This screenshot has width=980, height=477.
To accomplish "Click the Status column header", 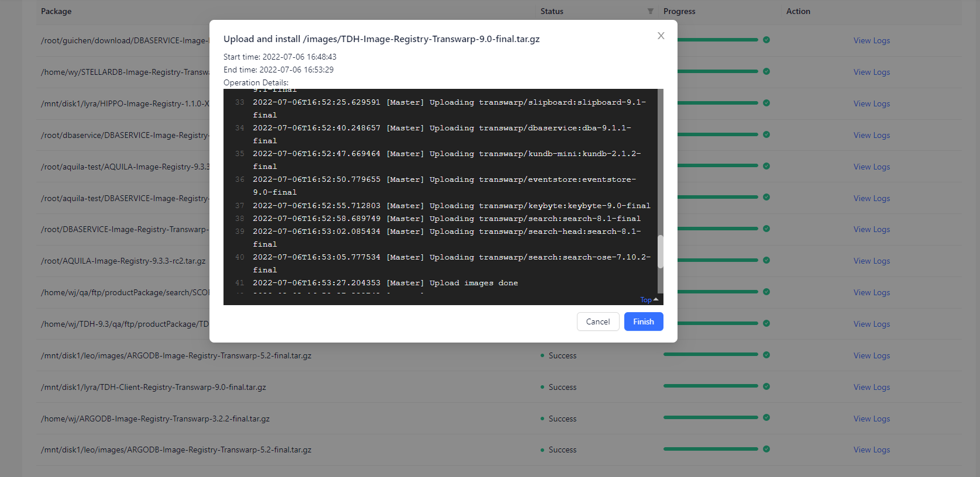I will (x=552, y=11).
